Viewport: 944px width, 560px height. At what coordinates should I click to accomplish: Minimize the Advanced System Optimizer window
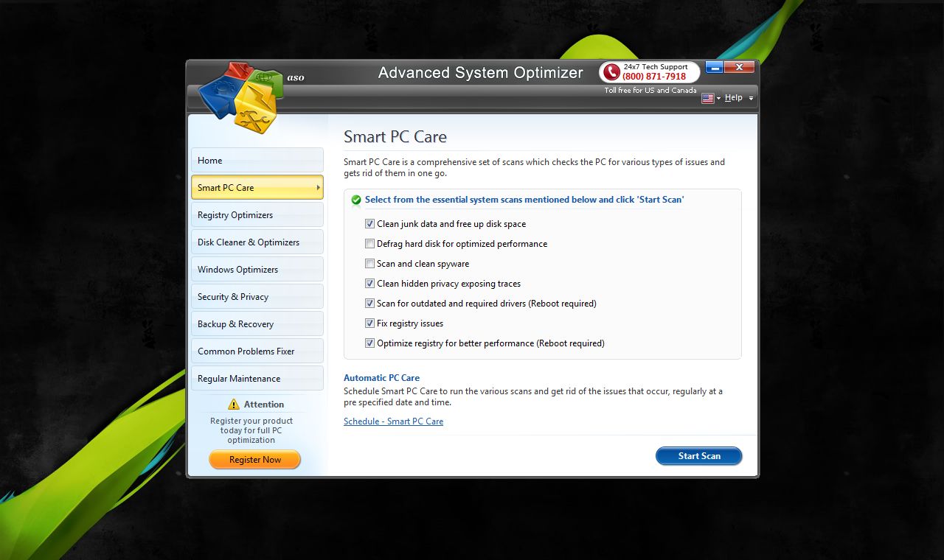714,67
